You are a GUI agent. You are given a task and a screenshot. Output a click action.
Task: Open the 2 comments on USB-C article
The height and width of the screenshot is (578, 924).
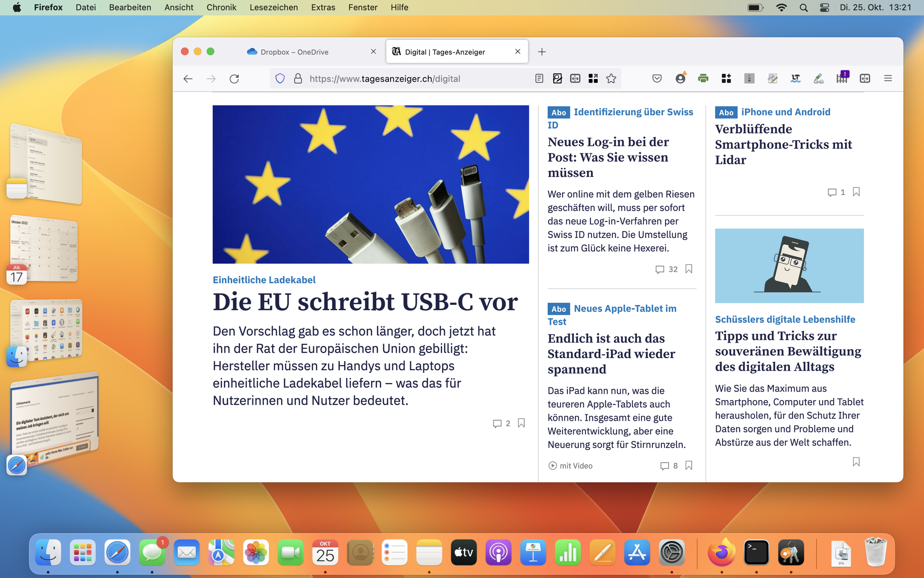502,424
